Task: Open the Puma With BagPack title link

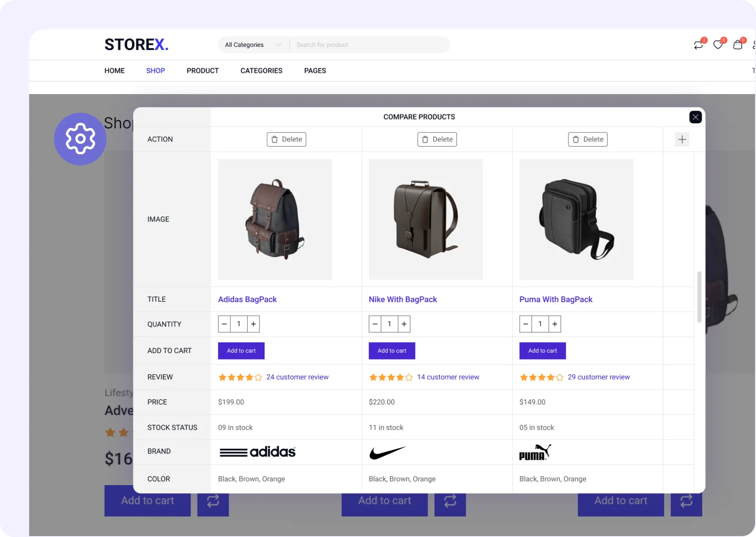Action: [556, 299]
